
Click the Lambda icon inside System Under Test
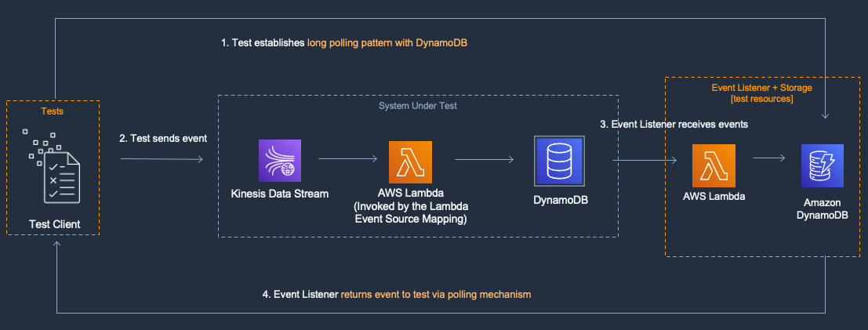tap(410, 162)
